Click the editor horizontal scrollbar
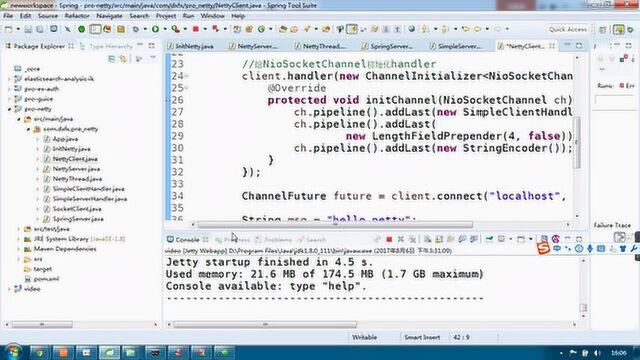The image size is (640, 360). click(x=335, y=224)
